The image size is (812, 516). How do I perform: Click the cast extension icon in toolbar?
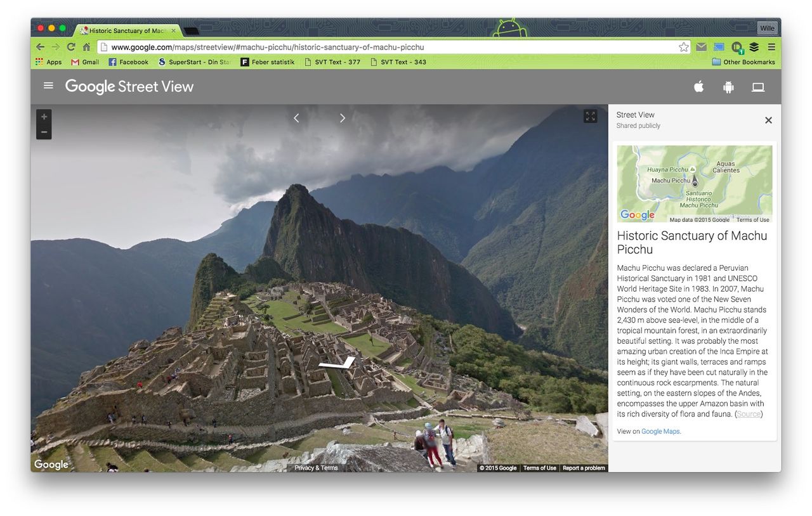[x=719, y=47]
